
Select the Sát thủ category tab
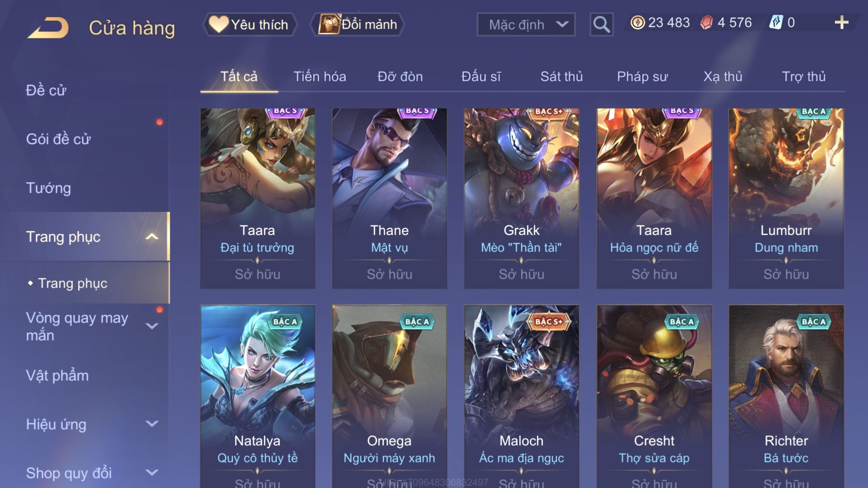coord(561,77)
